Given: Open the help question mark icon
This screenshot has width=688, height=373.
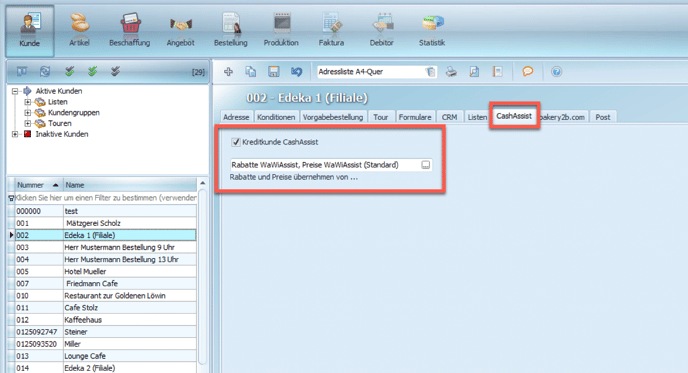Looking at the screenshot, I should click(x=556, y=72).
